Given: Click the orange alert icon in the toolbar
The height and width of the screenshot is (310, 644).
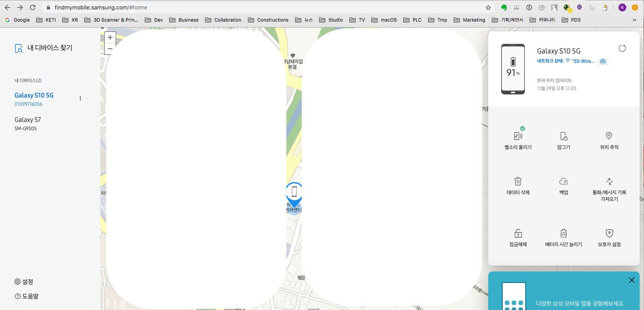Looking at the screenshot, I should pos(635,7).
